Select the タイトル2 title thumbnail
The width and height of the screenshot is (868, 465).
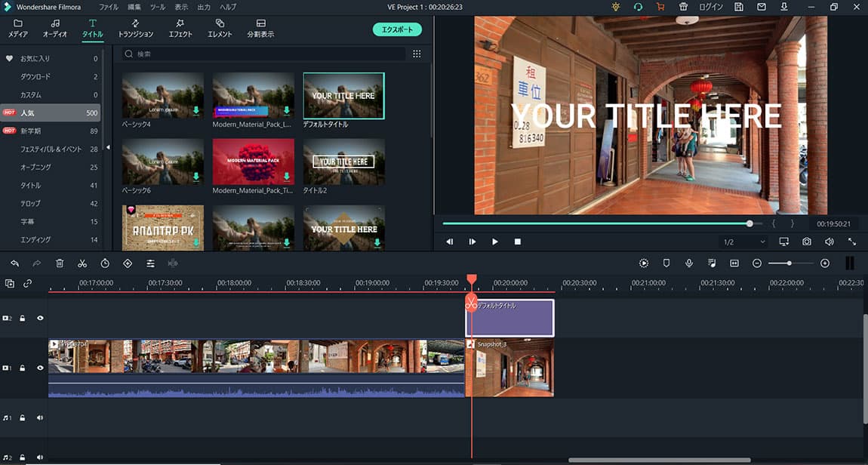click(x=343, y=162)
